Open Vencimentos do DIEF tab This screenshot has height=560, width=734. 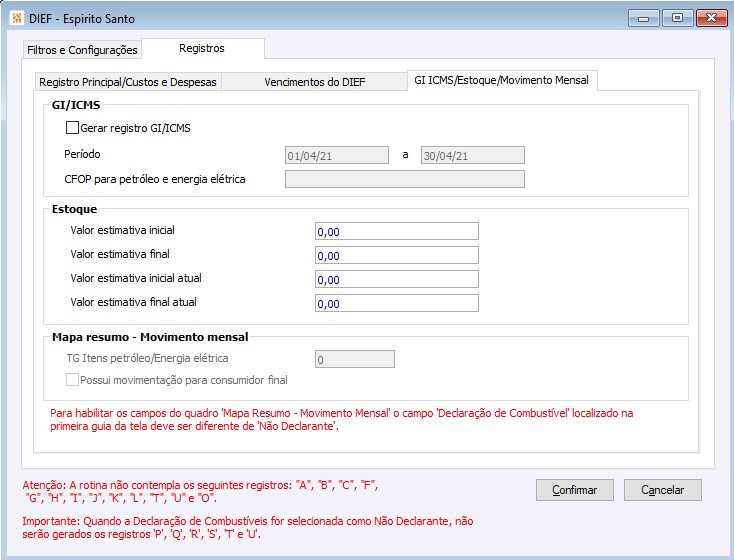click(315, 82)
